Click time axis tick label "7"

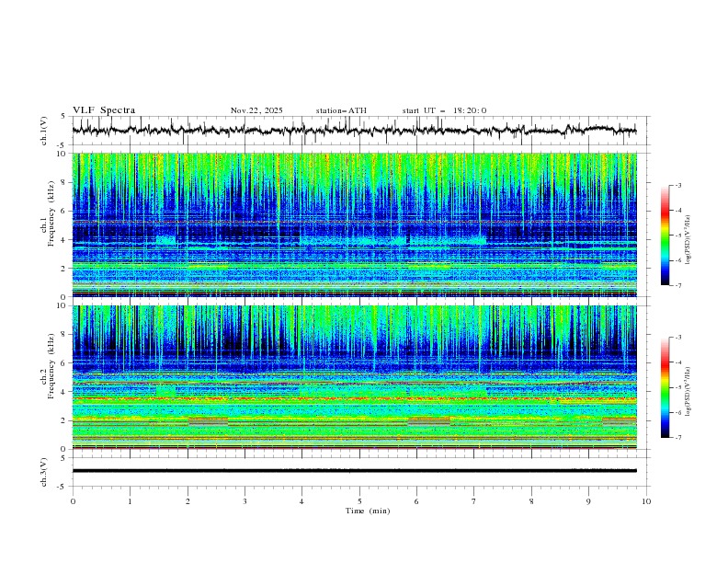[474, 501]
